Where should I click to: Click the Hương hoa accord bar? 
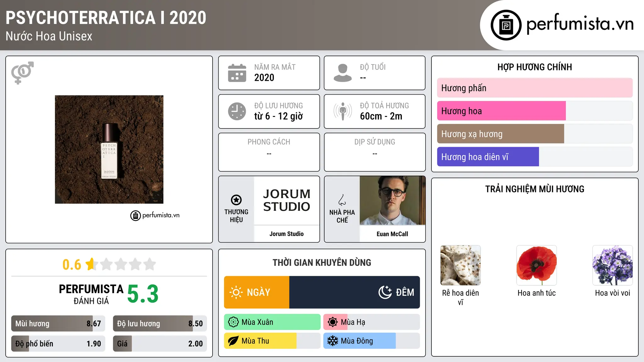[535, 111]
